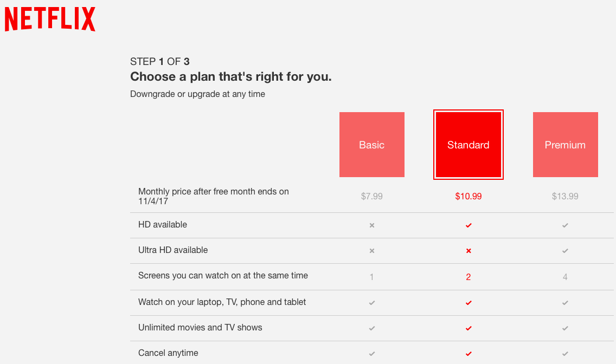Select the Premium plan
The height and width of the screenshot is (364, 616).
[x=565, y=145]
